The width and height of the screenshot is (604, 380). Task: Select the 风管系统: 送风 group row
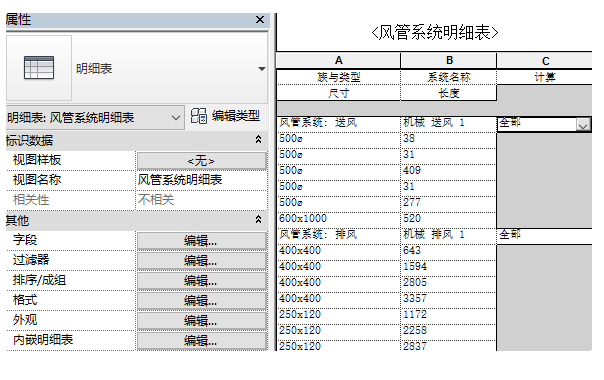(x=339, y=123)
